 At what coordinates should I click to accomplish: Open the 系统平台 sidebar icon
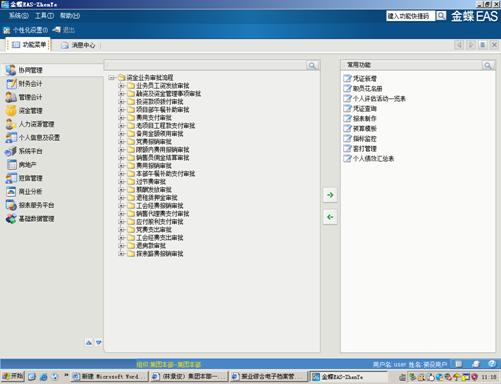coord(11,151)
